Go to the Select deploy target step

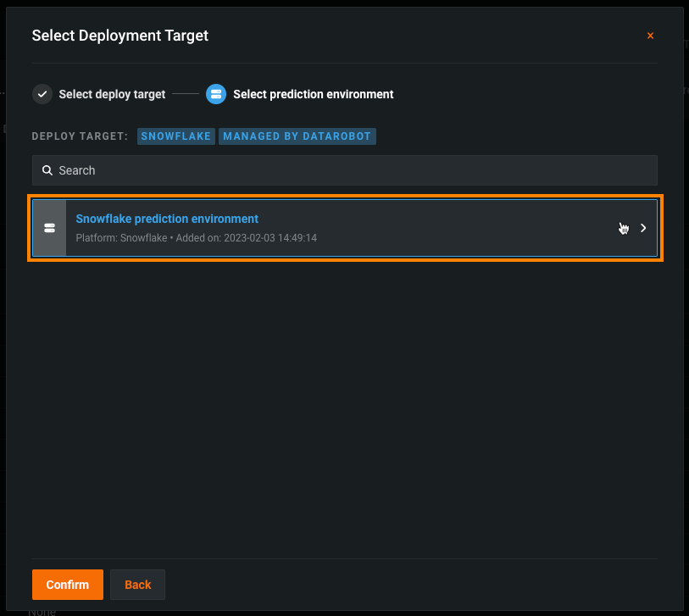click(112, 94)
